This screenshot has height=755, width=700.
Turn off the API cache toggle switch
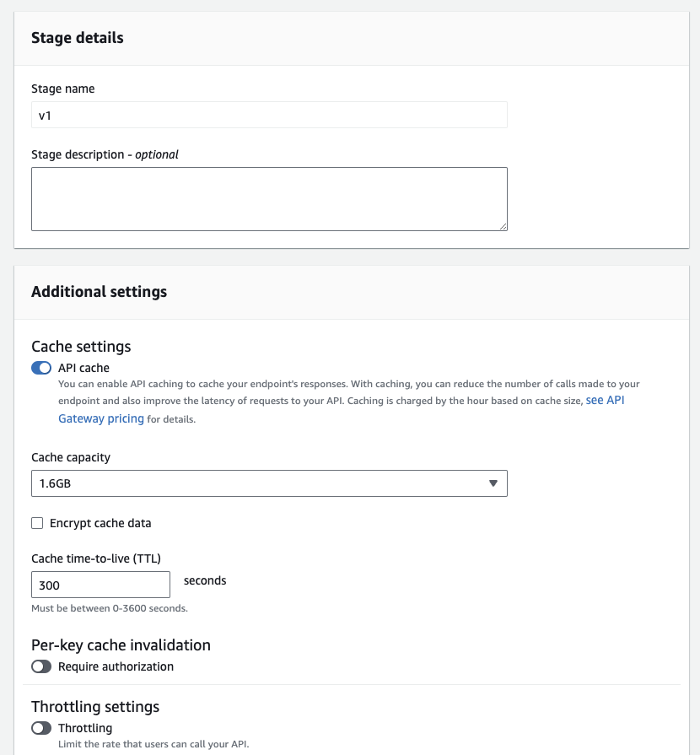[41, 368]
